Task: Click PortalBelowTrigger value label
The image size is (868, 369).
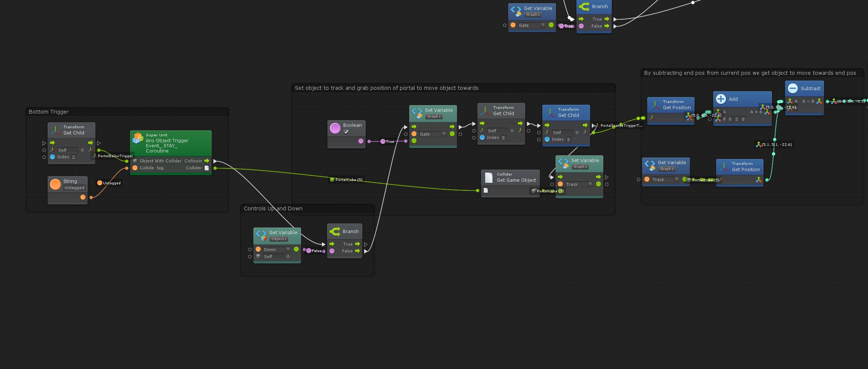Action: [x=113, y=156]
